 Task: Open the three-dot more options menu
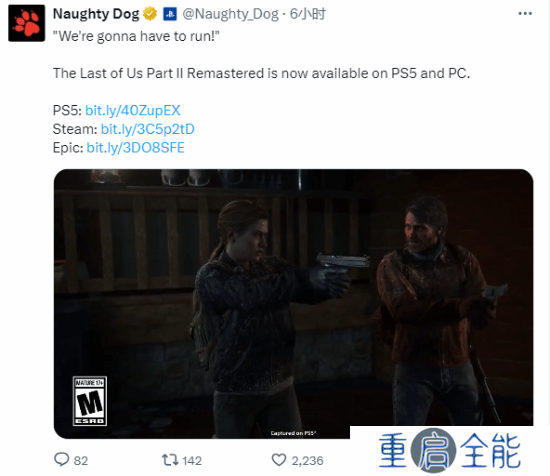[x=525, y=13]
